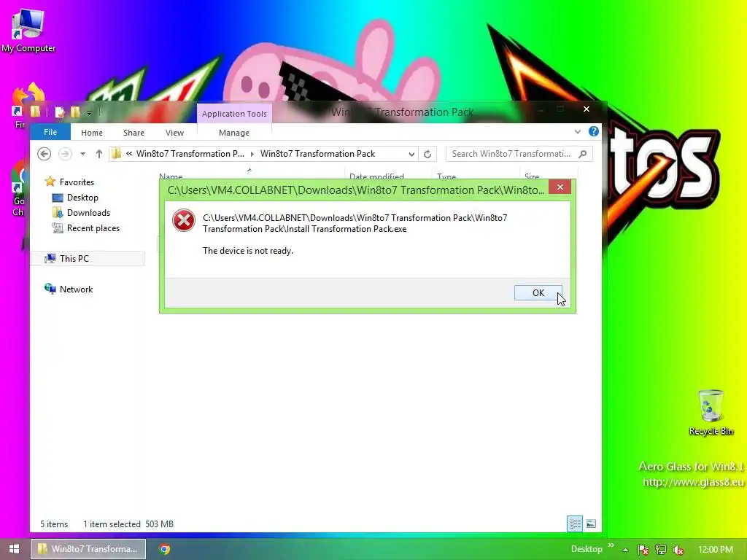Open the recent locations dropdown arrow
747x560 pixels.
click(83, 154)
